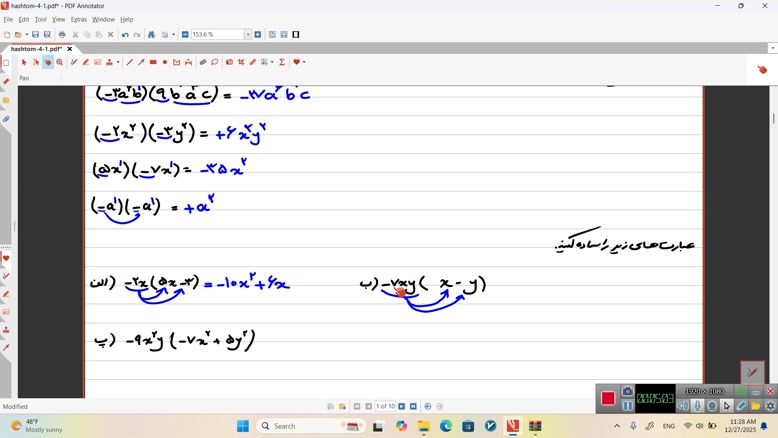778x438 pixels.
Task: Open the Extras menu
Action: click(x=78, y=19)
